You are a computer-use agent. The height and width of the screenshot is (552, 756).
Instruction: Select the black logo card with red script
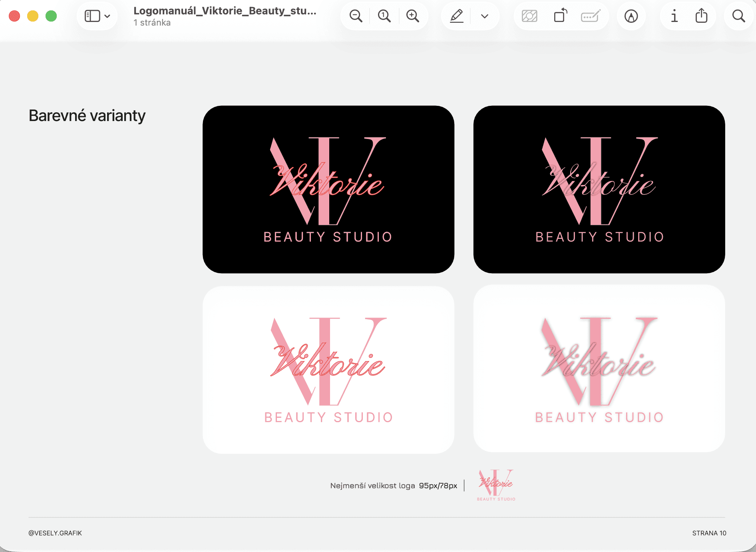click(328, 189)
